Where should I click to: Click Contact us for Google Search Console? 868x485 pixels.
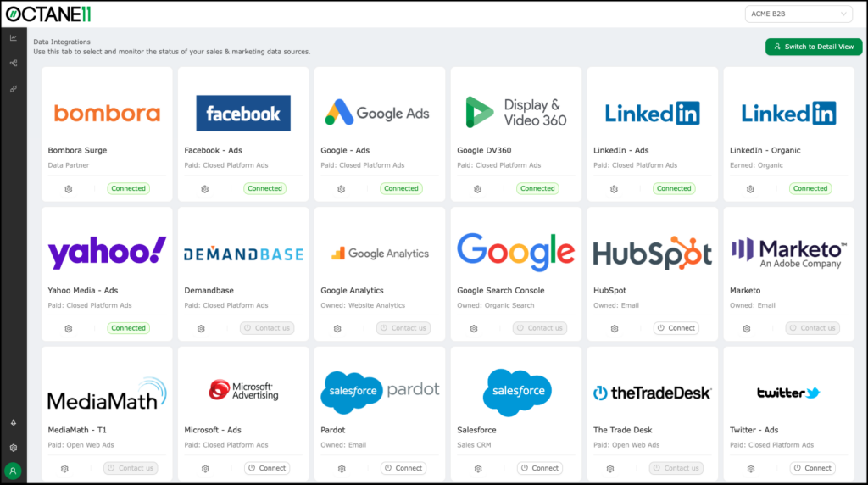click(x=540, y=328)
